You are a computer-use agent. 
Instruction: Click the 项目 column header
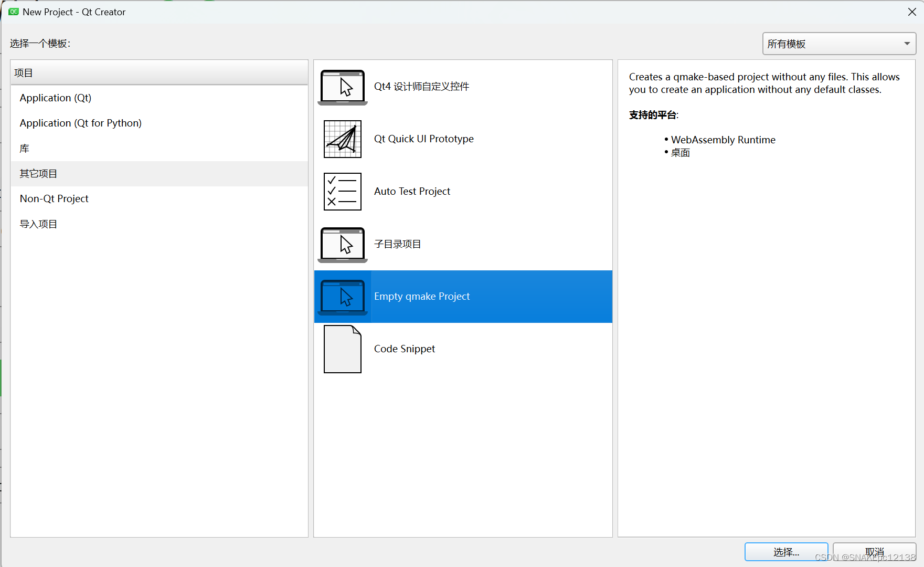tap(159, 73)
